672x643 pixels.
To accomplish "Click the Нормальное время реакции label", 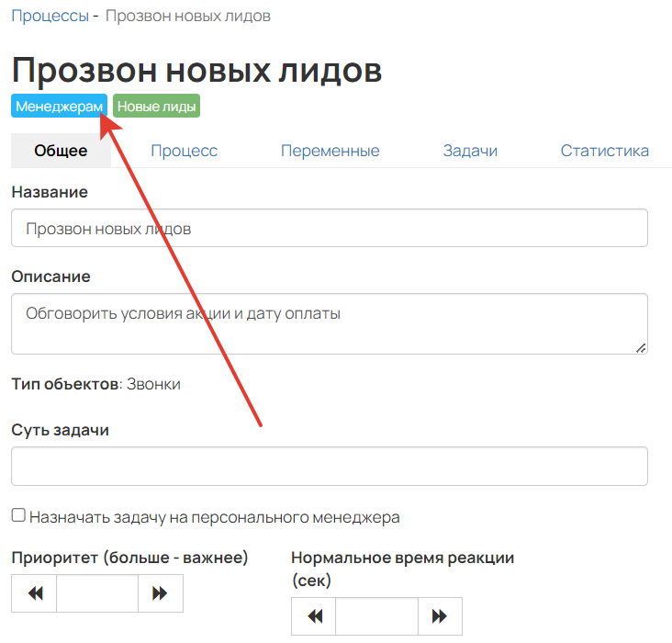I will coord(403,569).
